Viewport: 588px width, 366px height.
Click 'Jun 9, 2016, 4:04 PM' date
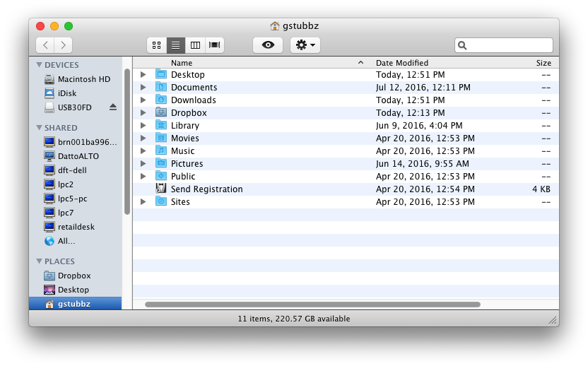[x=419, y=126]
